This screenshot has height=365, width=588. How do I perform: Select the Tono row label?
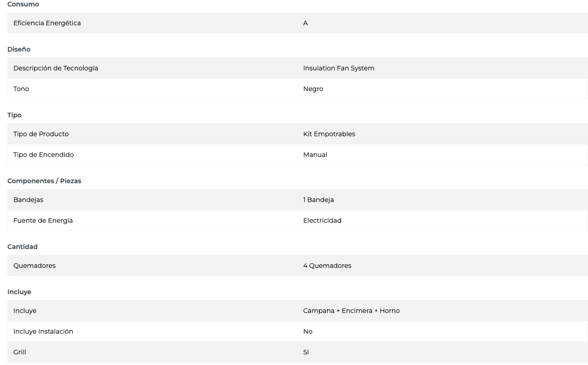21,89
